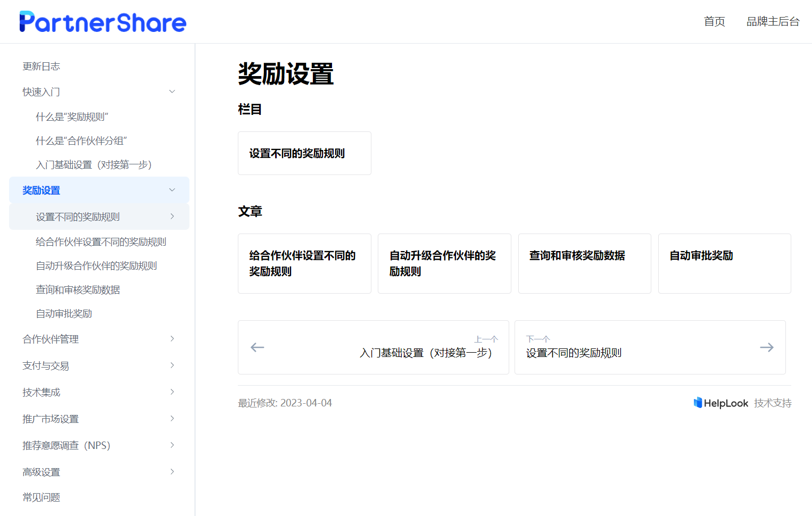
Task: Open 品牌主后台 in the top bar
Action: tap(773, 22)
